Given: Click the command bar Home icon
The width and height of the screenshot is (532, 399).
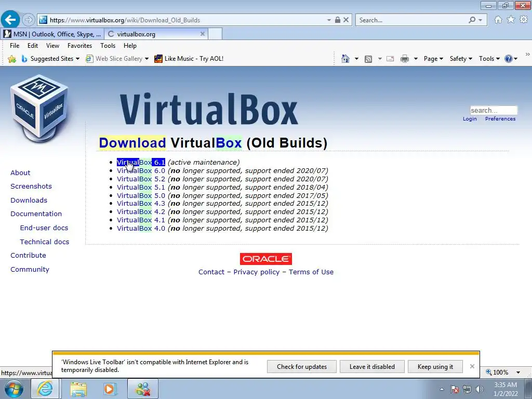Looking at the screenshot, I should (x=345, y=59).
